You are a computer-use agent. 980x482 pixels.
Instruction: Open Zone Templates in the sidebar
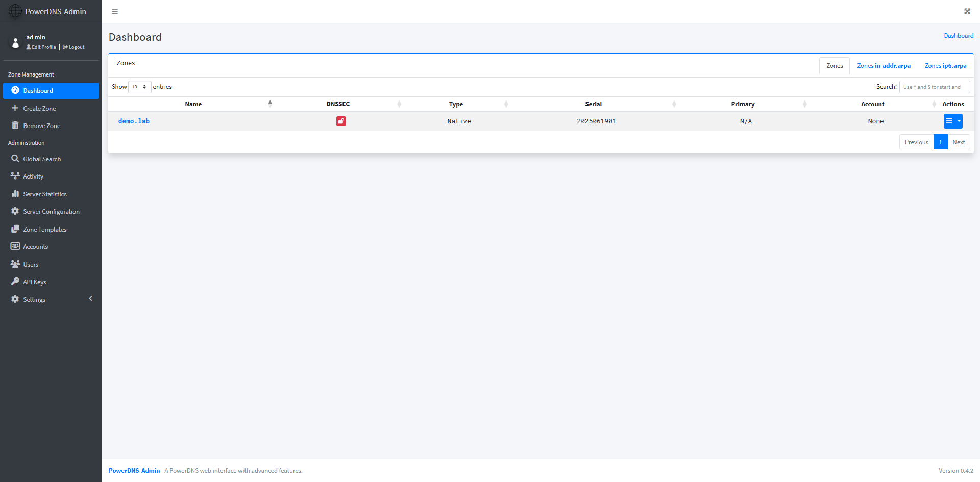(44, 230)
